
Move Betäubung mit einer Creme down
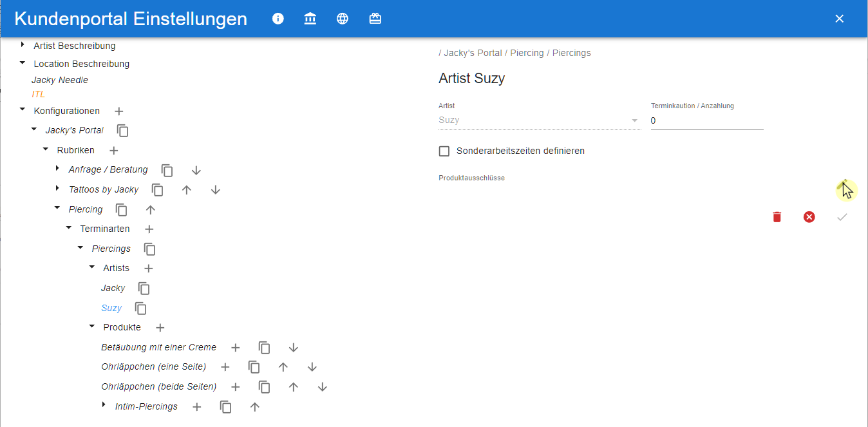pos(294,348)
